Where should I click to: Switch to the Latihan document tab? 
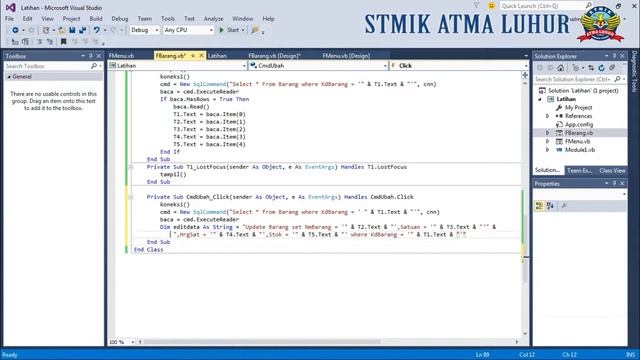[217, 56]
